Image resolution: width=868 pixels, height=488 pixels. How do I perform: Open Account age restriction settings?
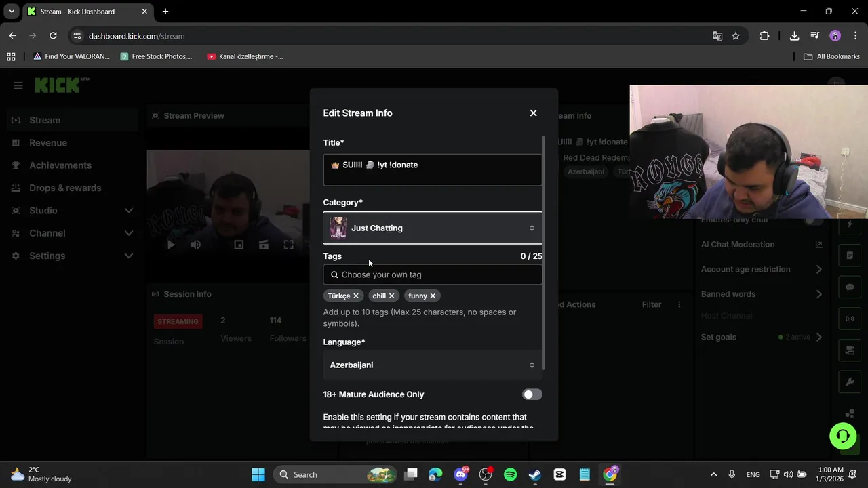[762, 269]
